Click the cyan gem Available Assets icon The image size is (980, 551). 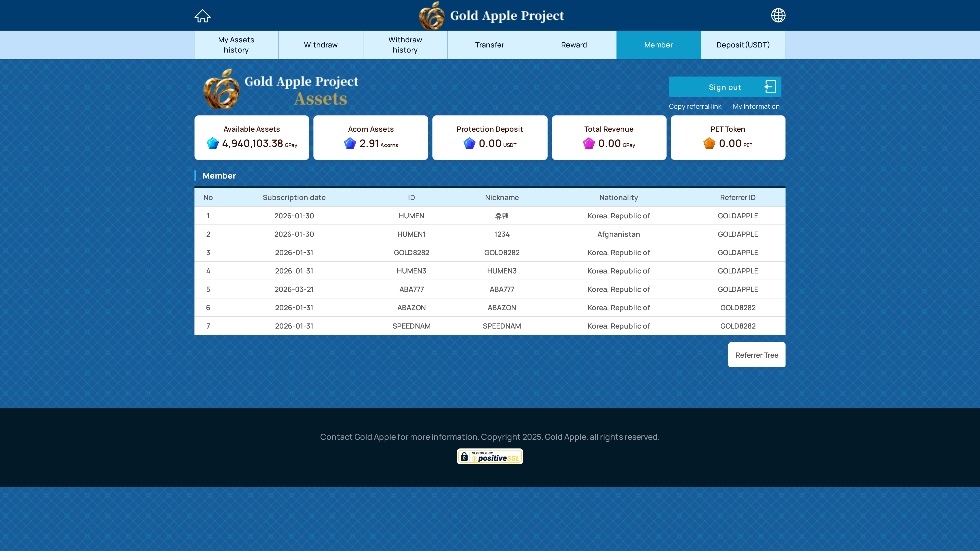pyautogui.click(x=213, y=143)
